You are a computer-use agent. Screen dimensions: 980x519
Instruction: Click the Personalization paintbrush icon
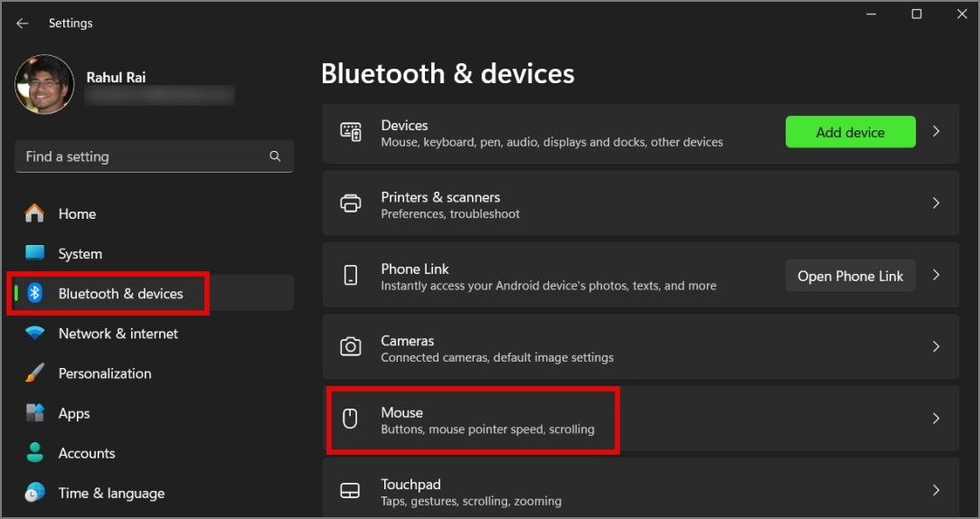tap(34, 373)
